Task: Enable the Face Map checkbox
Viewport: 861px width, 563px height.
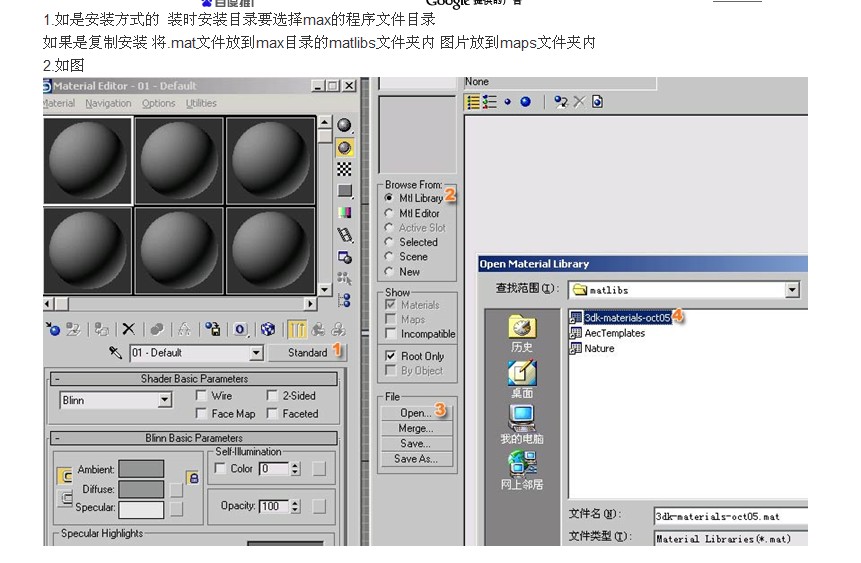Action: coord(201,414)
